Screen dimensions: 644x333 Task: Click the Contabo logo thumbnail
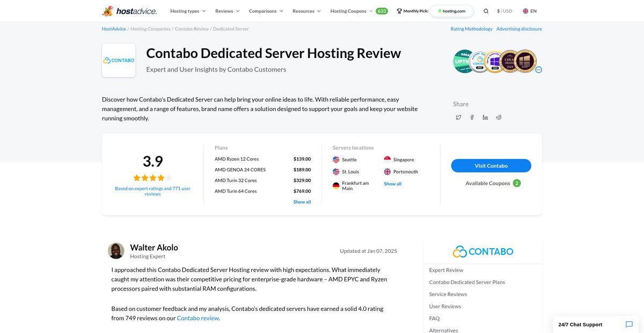119,60
